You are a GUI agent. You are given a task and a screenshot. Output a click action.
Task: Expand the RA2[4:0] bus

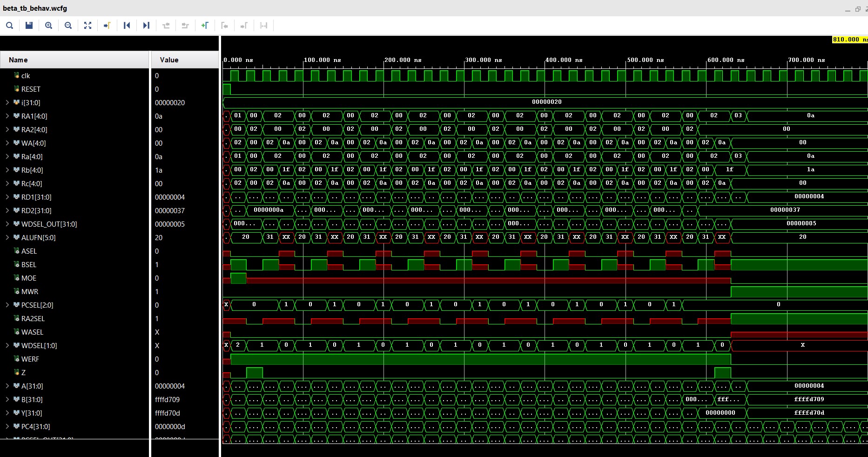(x=7, y=129)
